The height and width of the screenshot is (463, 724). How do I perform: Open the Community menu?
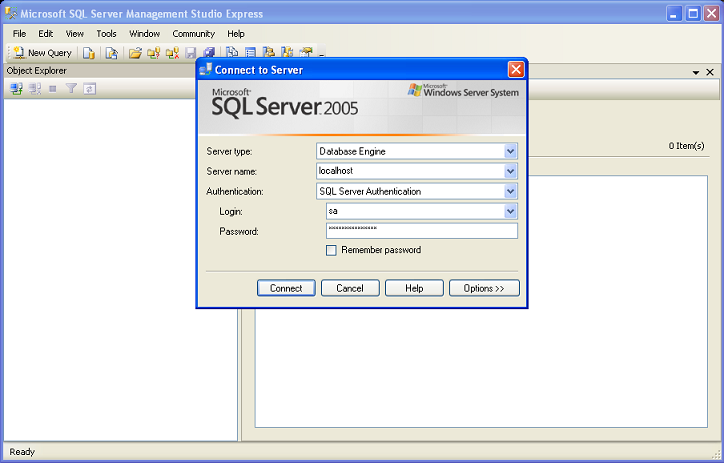click(193, 34)
